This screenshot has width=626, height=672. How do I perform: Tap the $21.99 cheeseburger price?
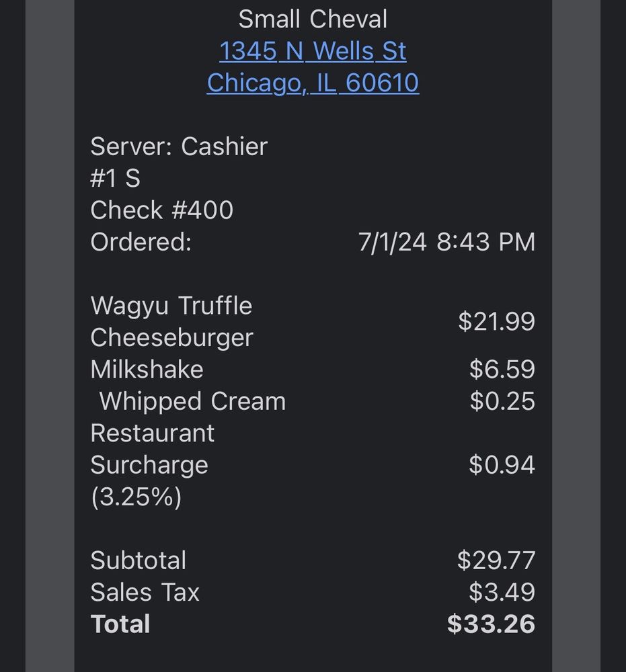[x=496, y=321]
